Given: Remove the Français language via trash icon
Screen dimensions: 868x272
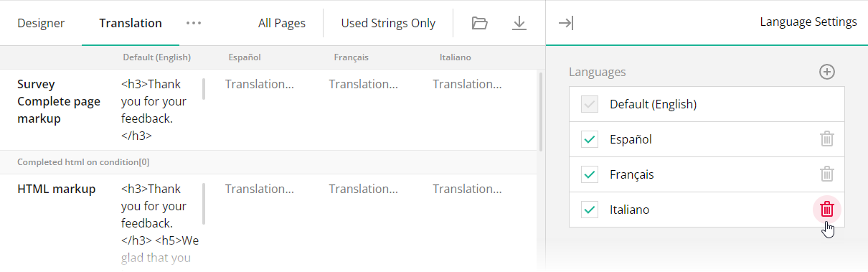Looking at the screenshot, I should (x=827, y=174).
